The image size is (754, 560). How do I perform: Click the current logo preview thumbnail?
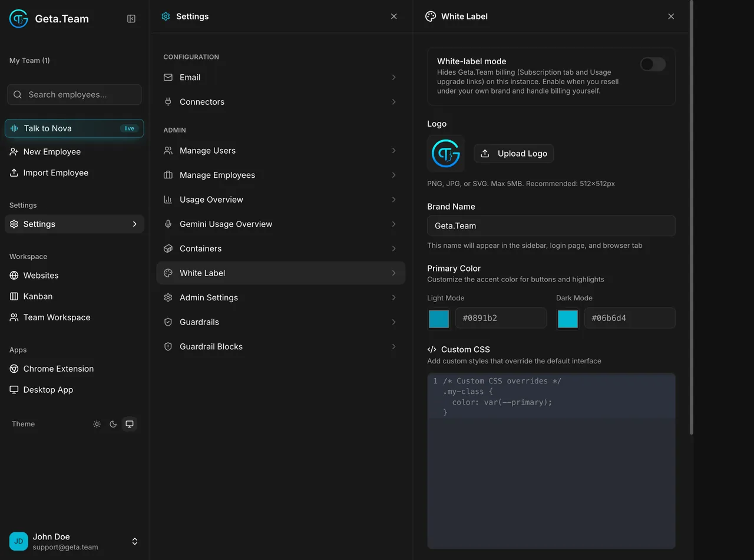pos(446,154)
